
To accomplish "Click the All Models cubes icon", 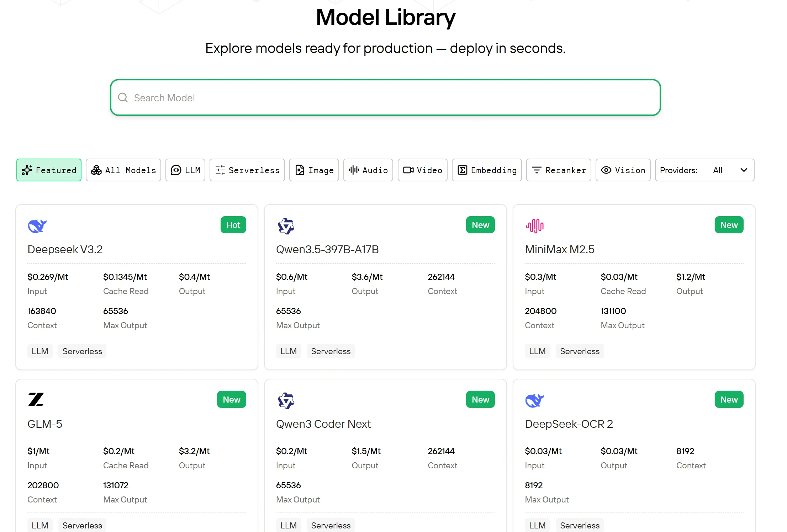I will pyautogui.click(x=96, y=170).
